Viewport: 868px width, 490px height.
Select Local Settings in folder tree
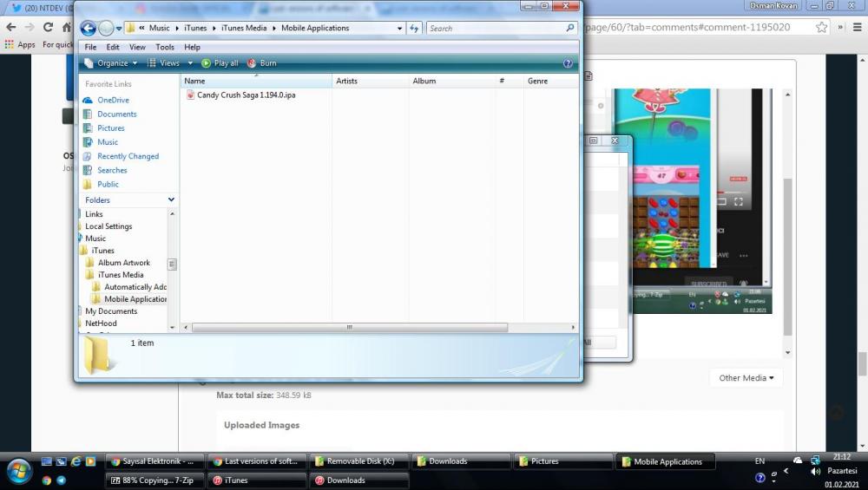click(108, 226)
